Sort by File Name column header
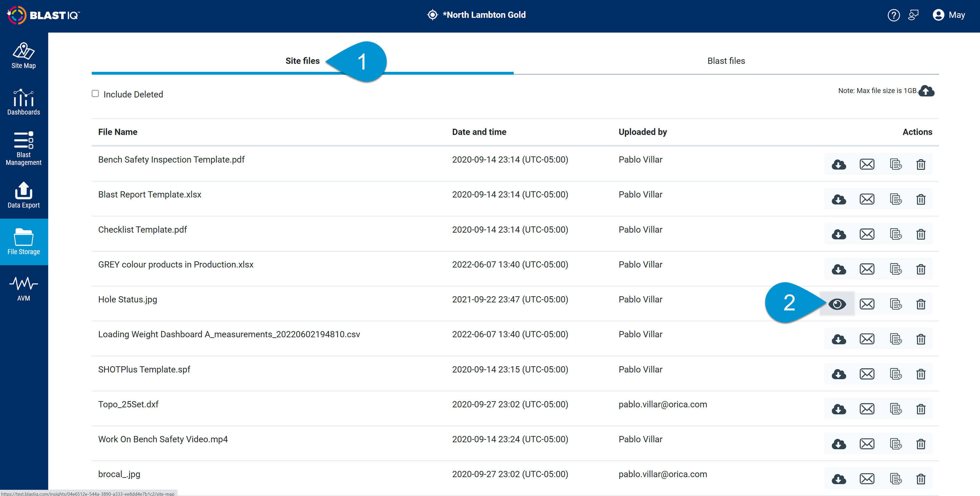The width and height of the screenshot is (980, 496). click(x=117, y=132)
